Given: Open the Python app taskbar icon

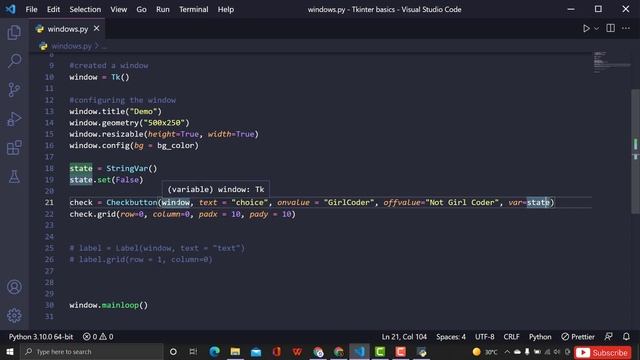Looking at the screenshot, I should point(422,351).
